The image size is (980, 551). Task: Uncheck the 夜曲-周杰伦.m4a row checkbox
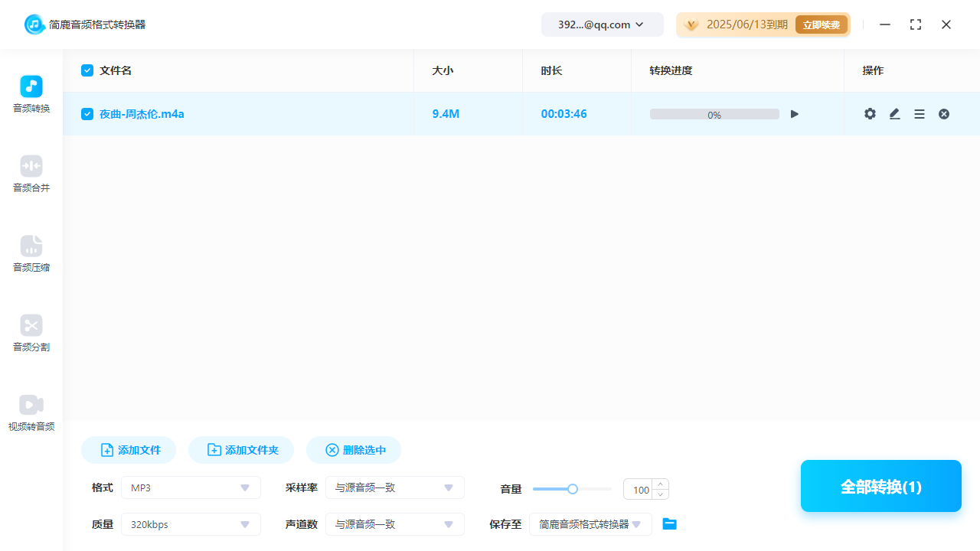(87, 113)
